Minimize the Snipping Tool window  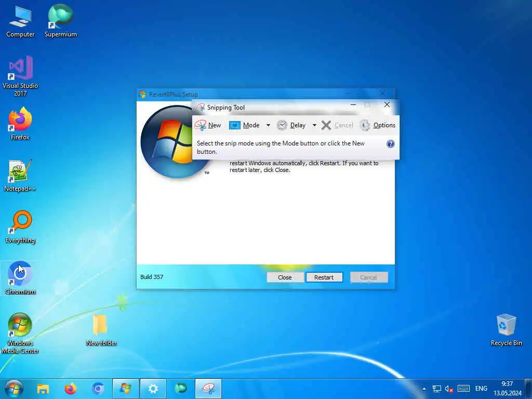pos(353,105)
